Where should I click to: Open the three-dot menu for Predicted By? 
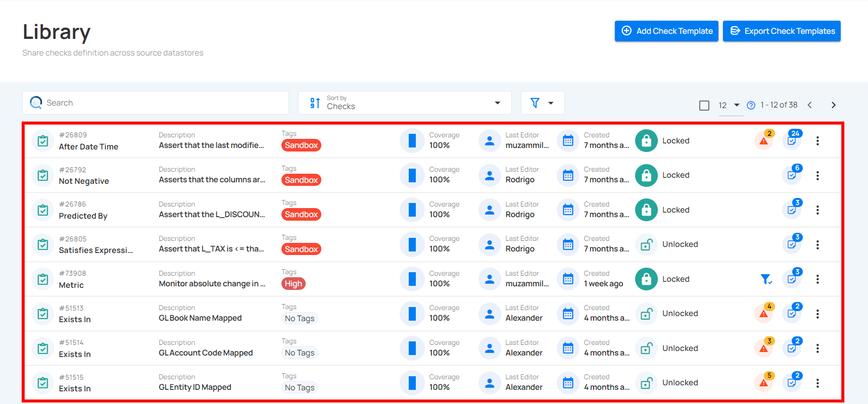[x=817, y=210]
